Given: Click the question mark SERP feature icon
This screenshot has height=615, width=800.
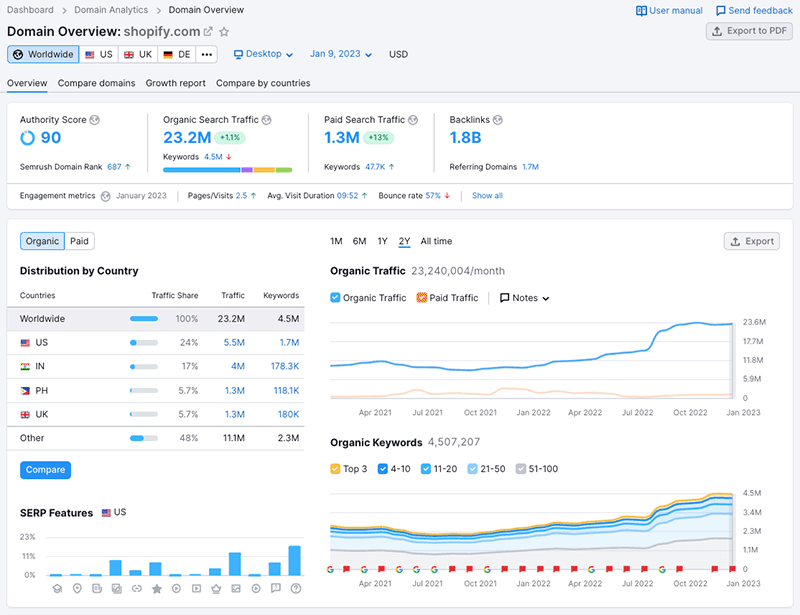Looking at the screenshot, I should [x=295, y=589].
